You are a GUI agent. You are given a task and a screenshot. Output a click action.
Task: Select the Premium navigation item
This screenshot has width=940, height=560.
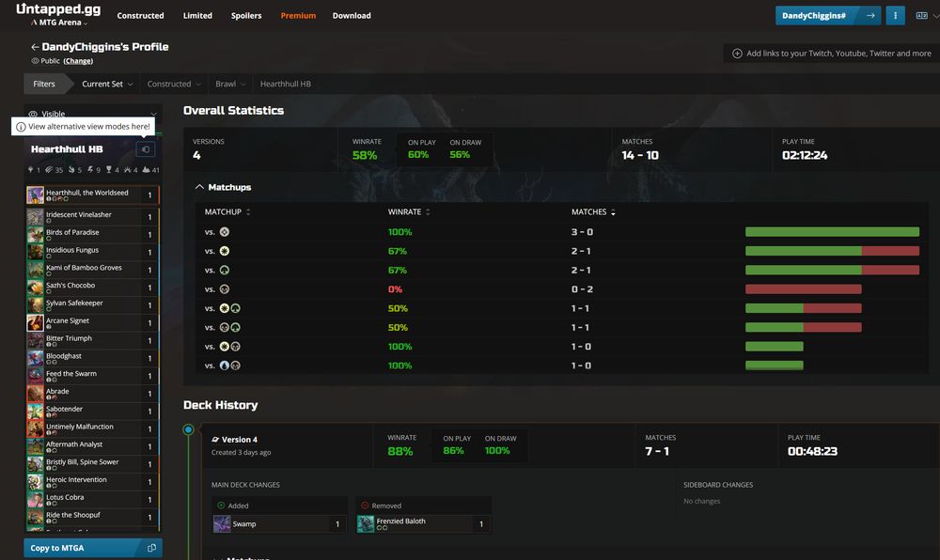click(x=298, y=16)
